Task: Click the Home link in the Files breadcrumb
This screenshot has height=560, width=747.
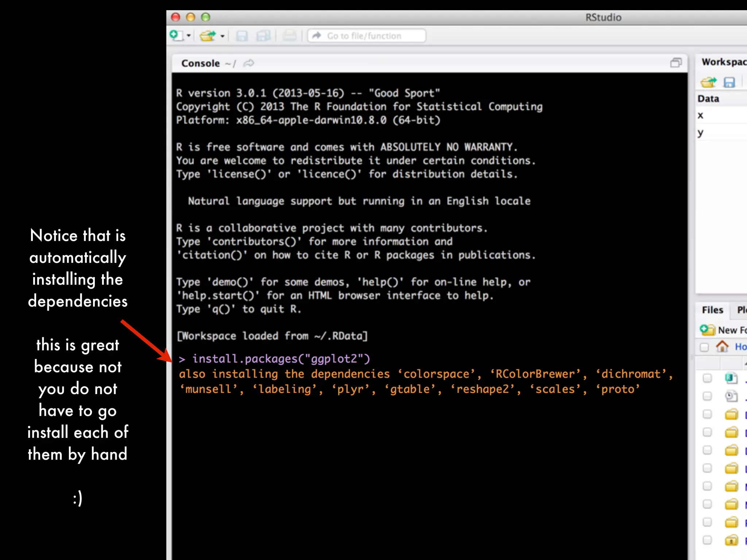Action: click(741, 346)
